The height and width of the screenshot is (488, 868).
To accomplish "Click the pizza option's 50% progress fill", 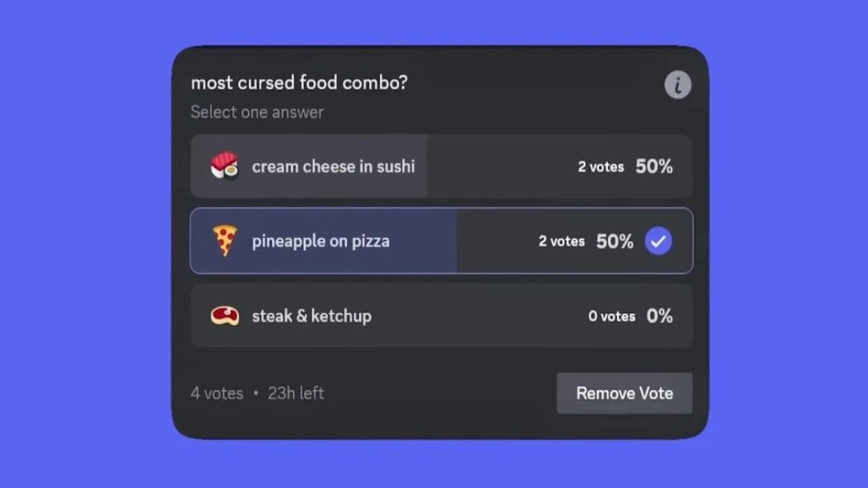I will tap(323, 241).
